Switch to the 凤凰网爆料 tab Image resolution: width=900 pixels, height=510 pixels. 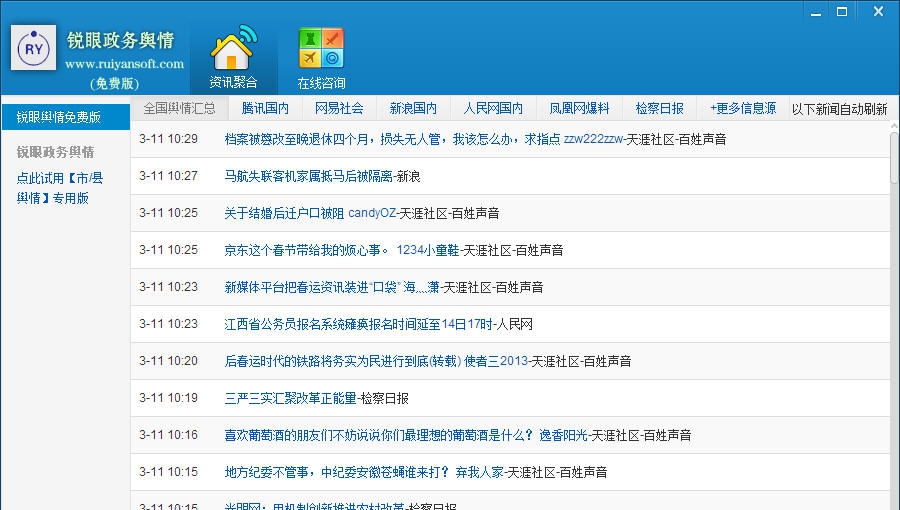(579, 108)
